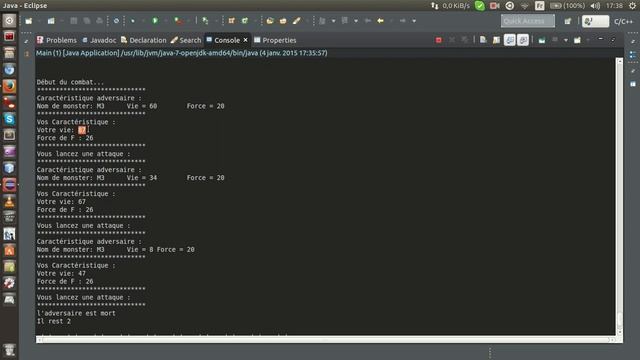Maximize the Console view panel

click(613, 40)
